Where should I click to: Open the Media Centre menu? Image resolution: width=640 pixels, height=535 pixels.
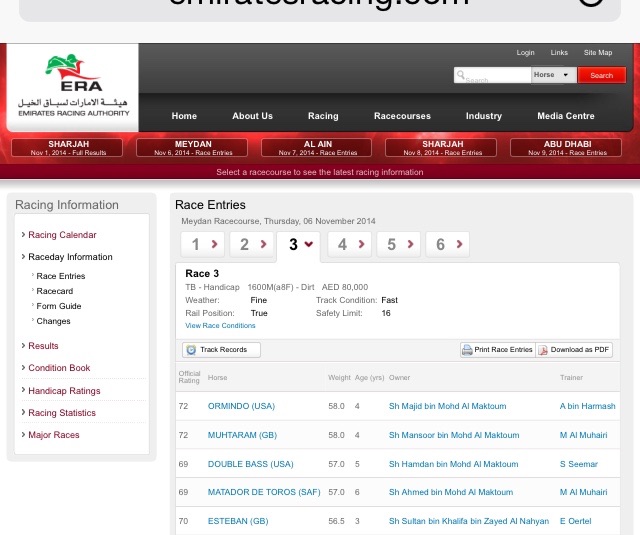point(565,116)
